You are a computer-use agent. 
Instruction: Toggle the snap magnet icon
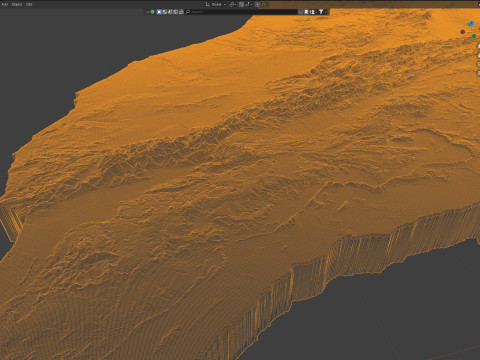click(x=241, y=5)
